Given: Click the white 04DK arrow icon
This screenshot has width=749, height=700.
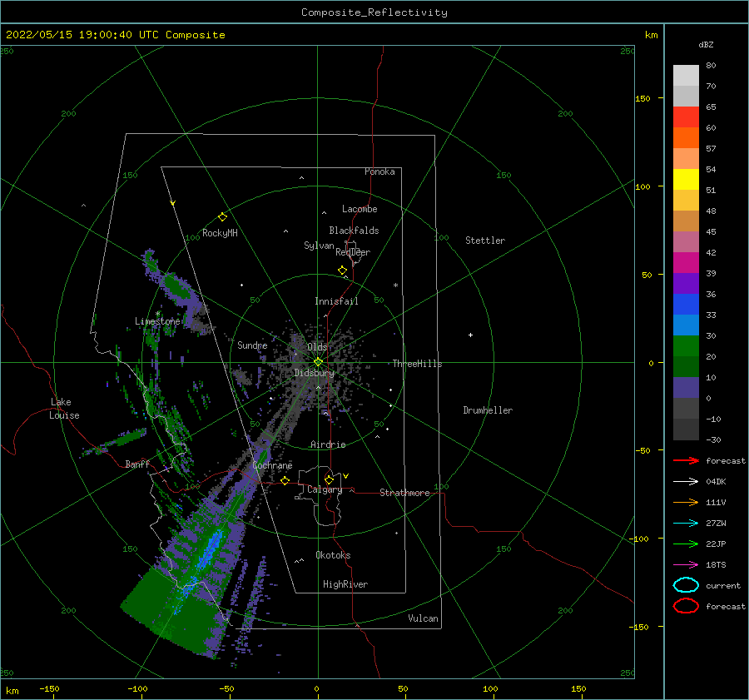Looking at the screenshot, I should [686, 481].
